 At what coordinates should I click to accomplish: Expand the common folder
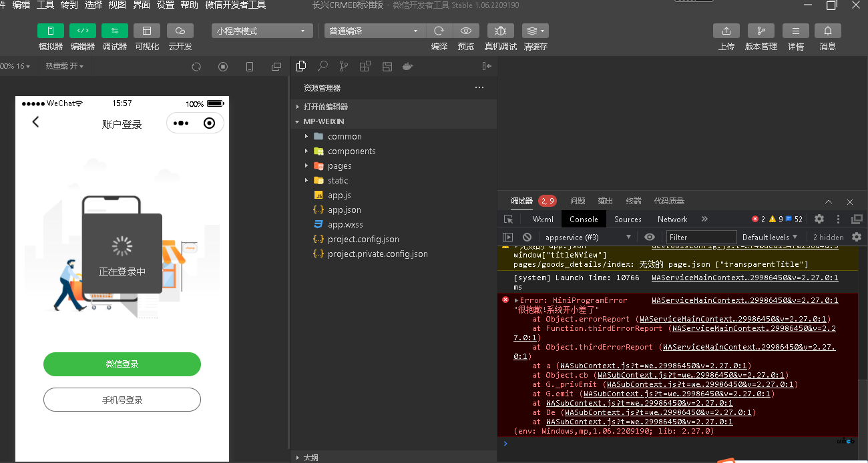tap(393, 136)
